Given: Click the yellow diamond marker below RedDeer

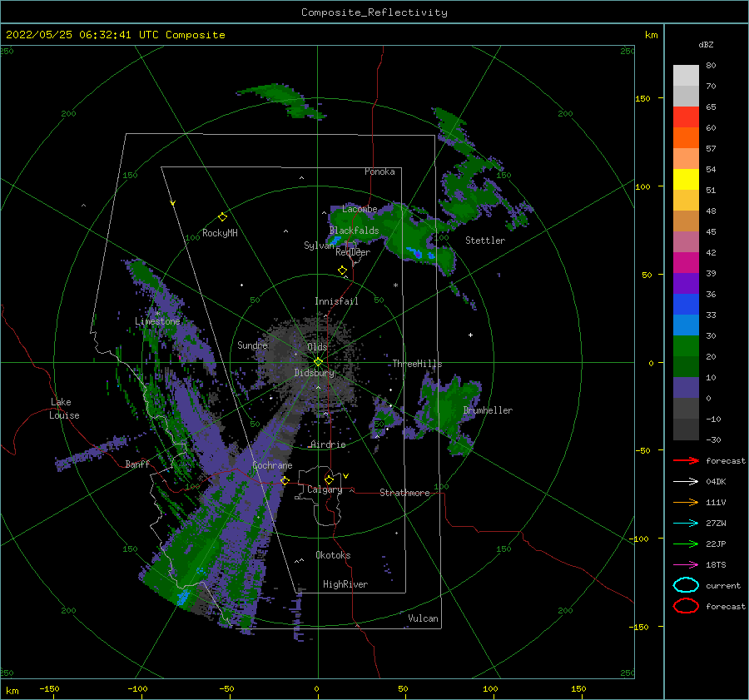Looking at the screenshot, I should click(x=342, y=270).
